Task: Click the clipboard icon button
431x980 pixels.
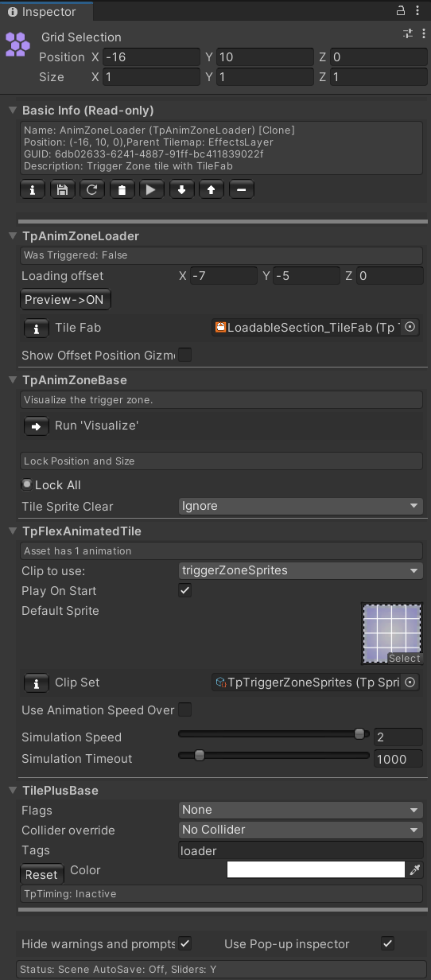Action: pyautogui.click(x=122, y=190)
